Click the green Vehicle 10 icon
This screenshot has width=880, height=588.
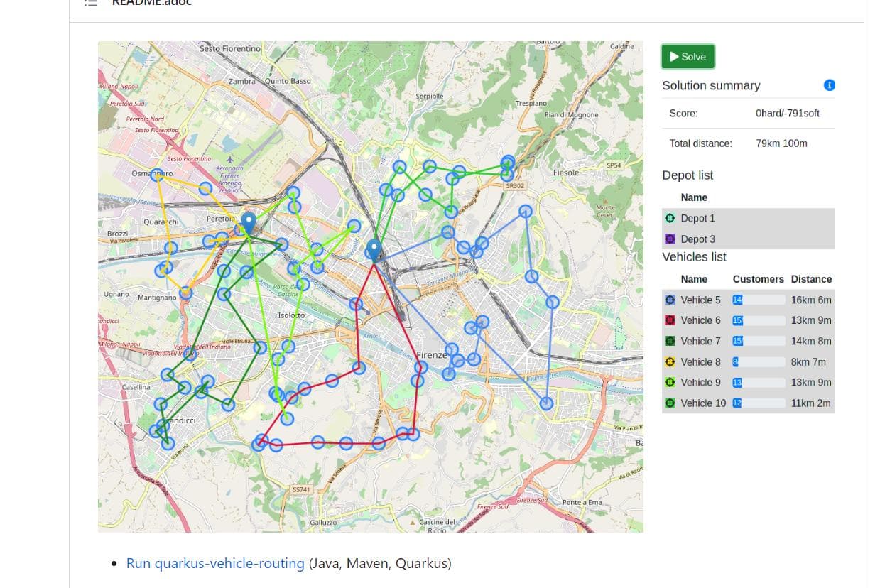point(670,403)
